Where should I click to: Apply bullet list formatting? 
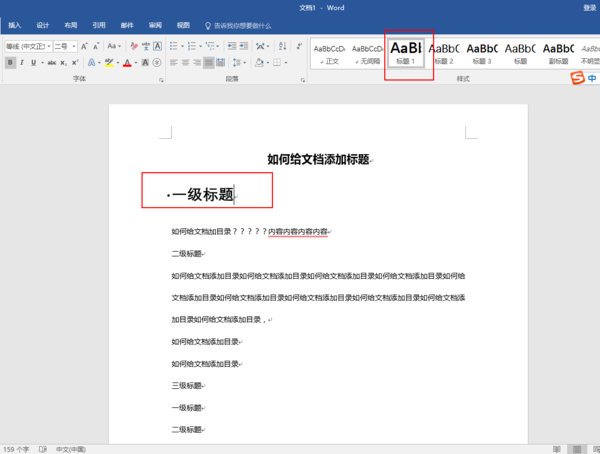pos(173,46)
